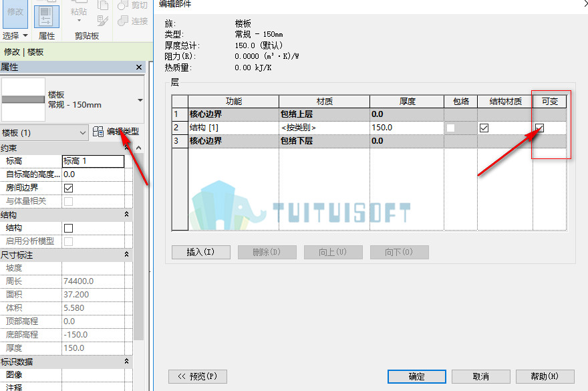Screen dimensions: 588x391
Task: Click the 插入(I) button
Action: pos(201,252)
